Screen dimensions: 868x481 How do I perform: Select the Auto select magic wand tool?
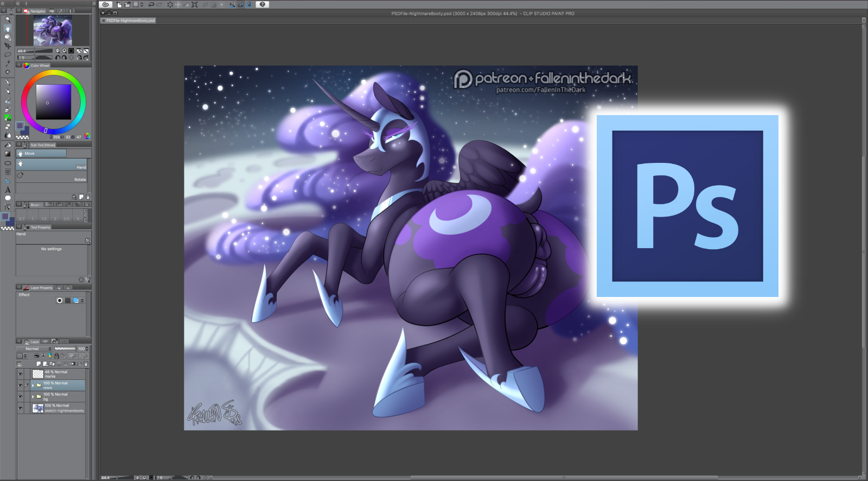pos(8,72)
